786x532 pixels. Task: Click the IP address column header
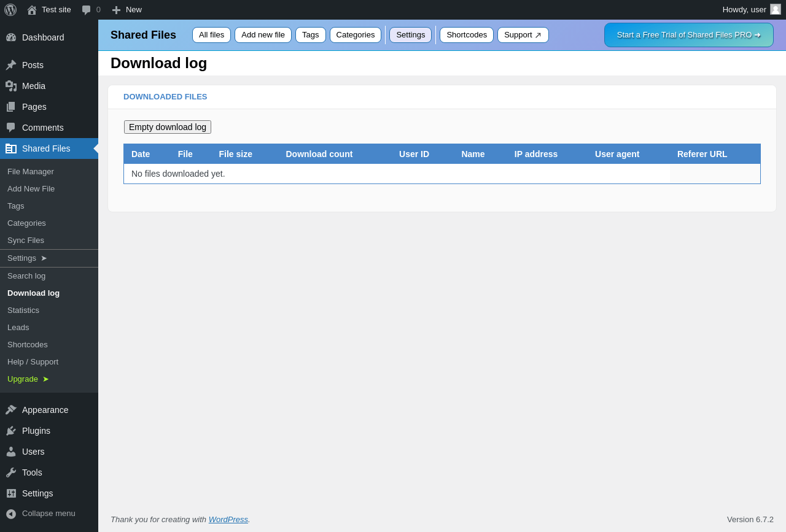coord(536,154)
